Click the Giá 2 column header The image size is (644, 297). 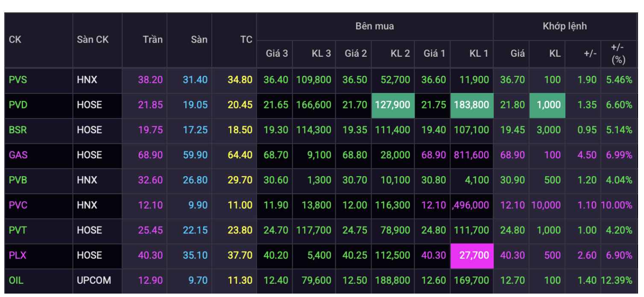tap(356, 54)
